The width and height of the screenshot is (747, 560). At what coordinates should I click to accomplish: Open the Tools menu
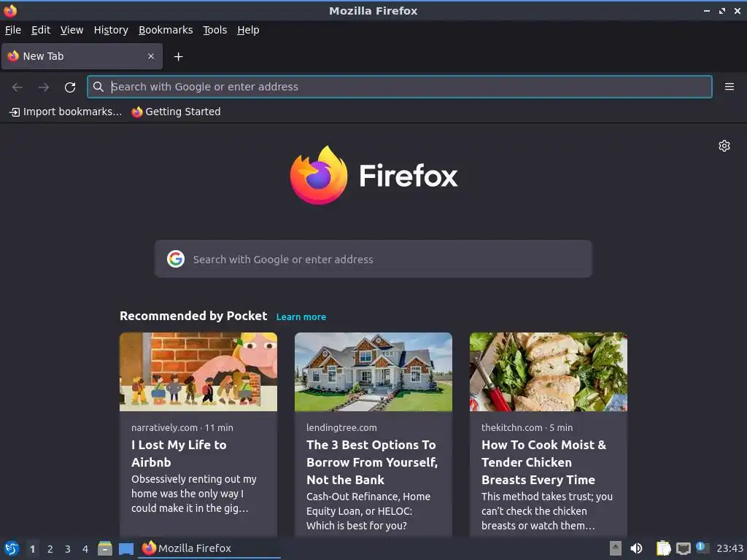[215, 30]
